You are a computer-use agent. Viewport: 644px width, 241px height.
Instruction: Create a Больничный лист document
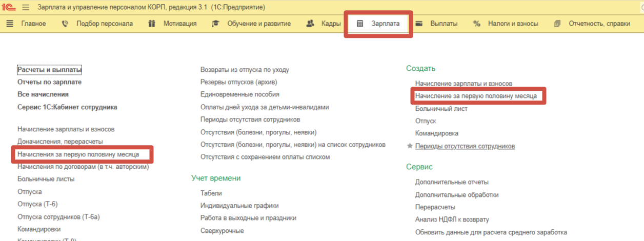click(x=441, y=109)
